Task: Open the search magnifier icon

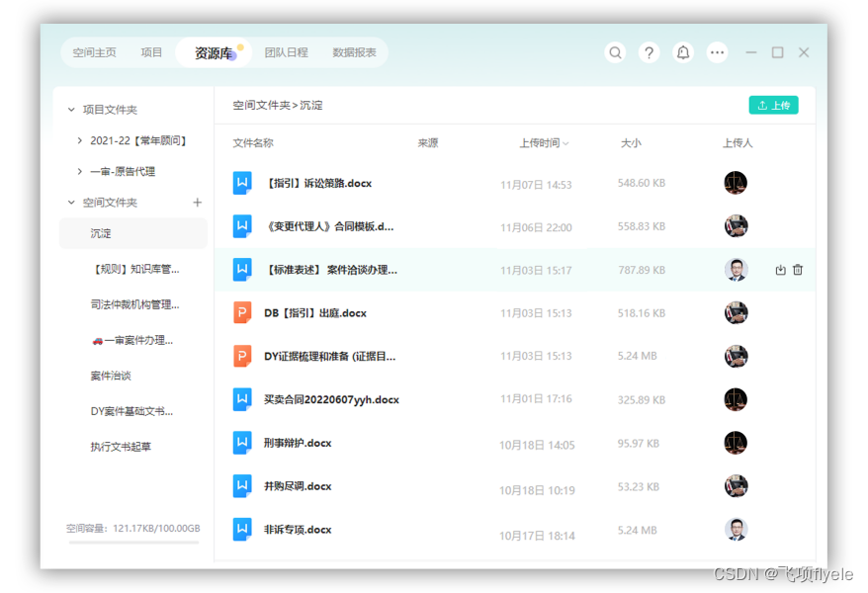Action: (x=615, y=52)
